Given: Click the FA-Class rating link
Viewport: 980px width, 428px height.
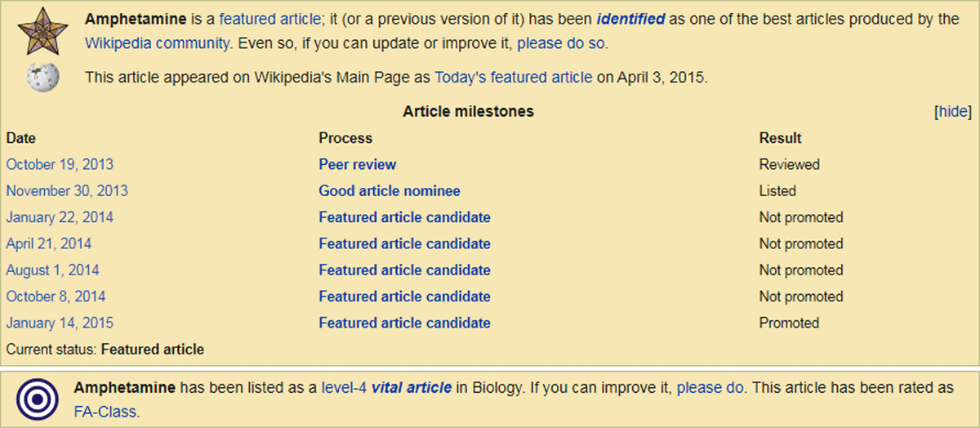Looking at the screenshot, I should [x=105, y=411].
